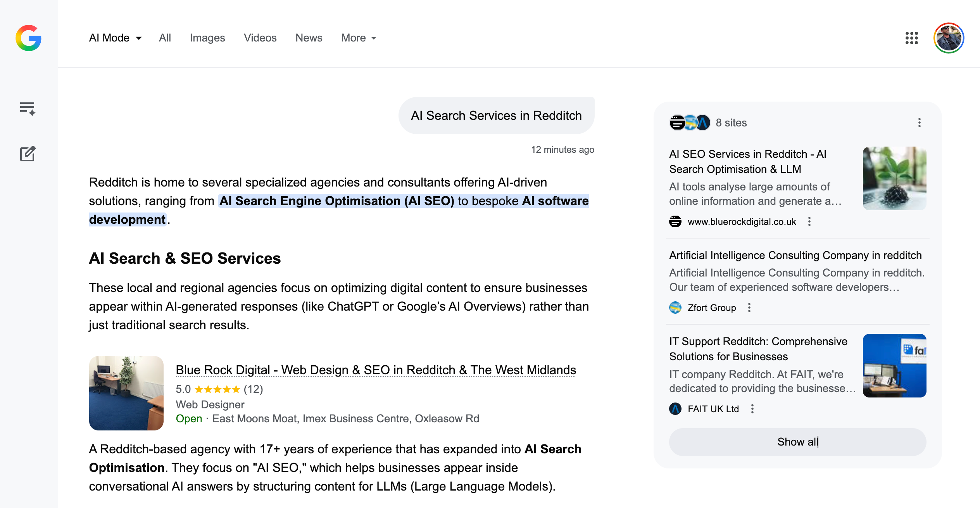Expand the More search filters dropdown
The height and width of the screenshot is (508, 980).
coord(359,38)
